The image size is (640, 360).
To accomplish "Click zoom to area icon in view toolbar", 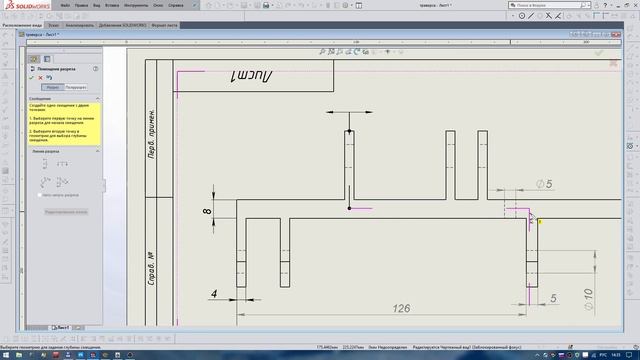I will click(331, 52).
